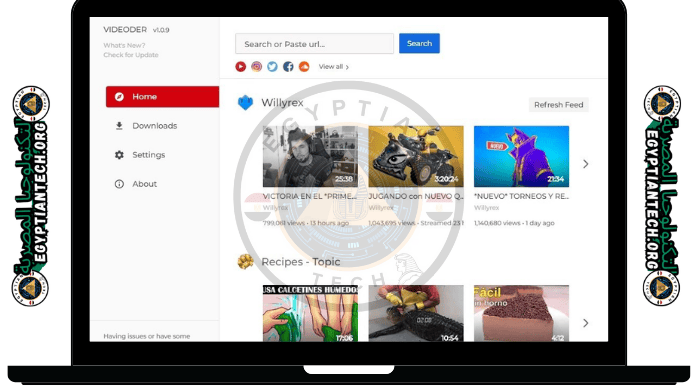This screenshot has width=698, height=392.
Task: Click the *NUEVO* TORNEOS Y RE video title
Action: [x=521, y=196]
